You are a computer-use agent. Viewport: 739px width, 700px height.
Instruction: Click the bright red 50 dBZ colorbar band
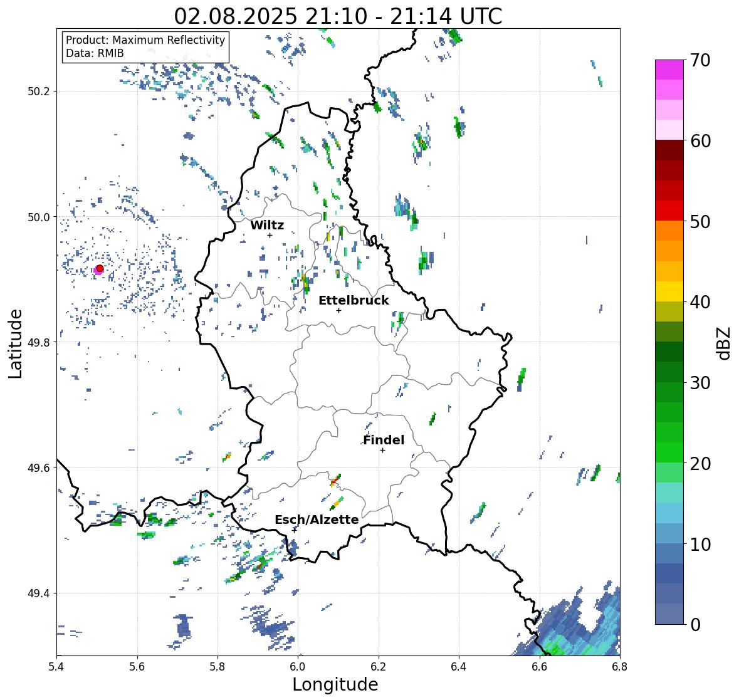(x=669, y=211)
